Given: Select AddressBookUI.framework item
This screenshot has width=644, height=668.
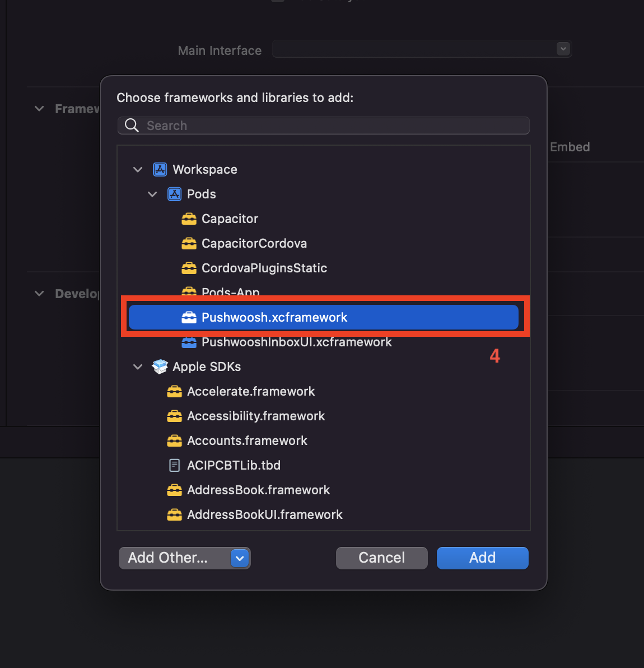Looking at the screenshot, I should pos(264,515).
